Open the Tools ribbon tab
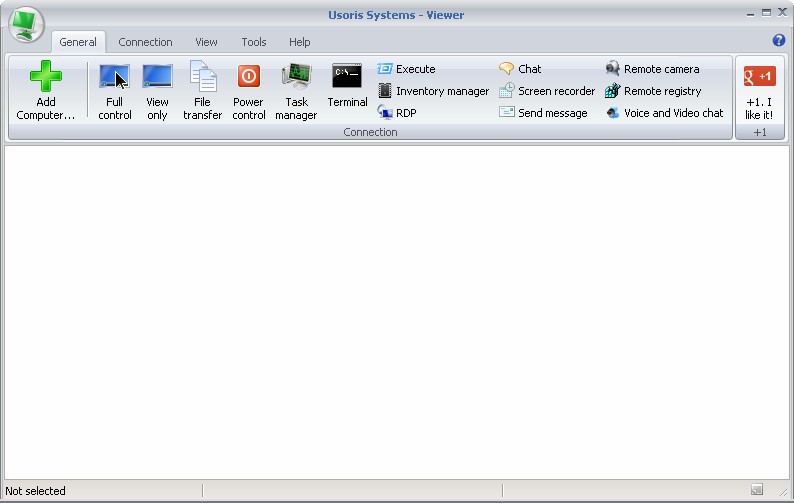 click(254, 42)
